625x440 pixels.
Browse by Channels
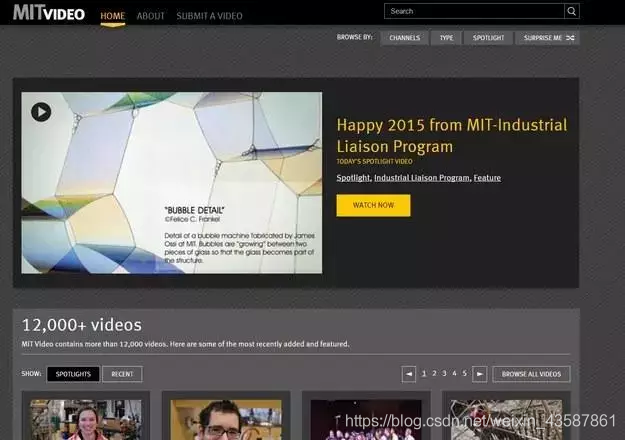click(405, 38)
